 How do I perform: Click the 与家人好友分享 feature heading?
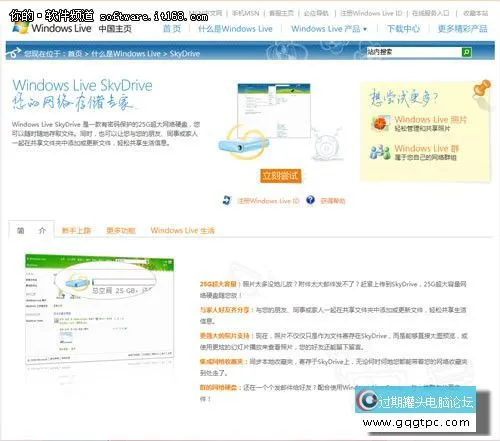pyautogui.click(x=224, y=310)
